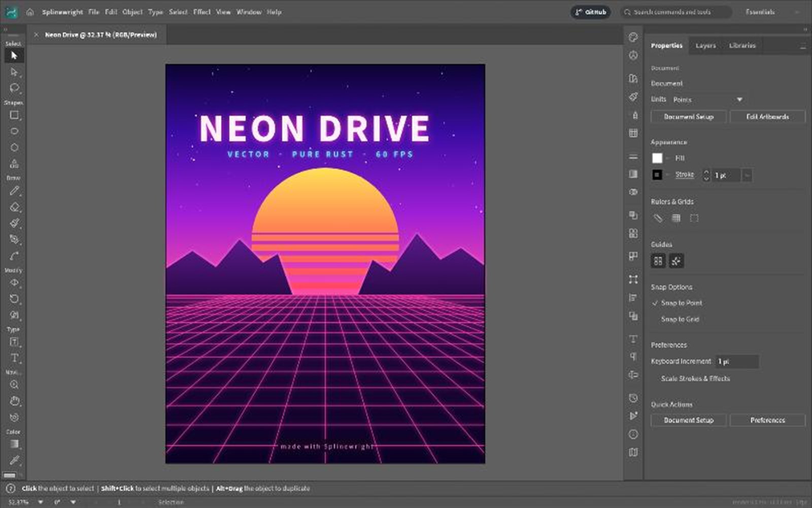Open the zoom level dropdown in status bar
This screenshot has height=508, width=812.
[41, 502]
